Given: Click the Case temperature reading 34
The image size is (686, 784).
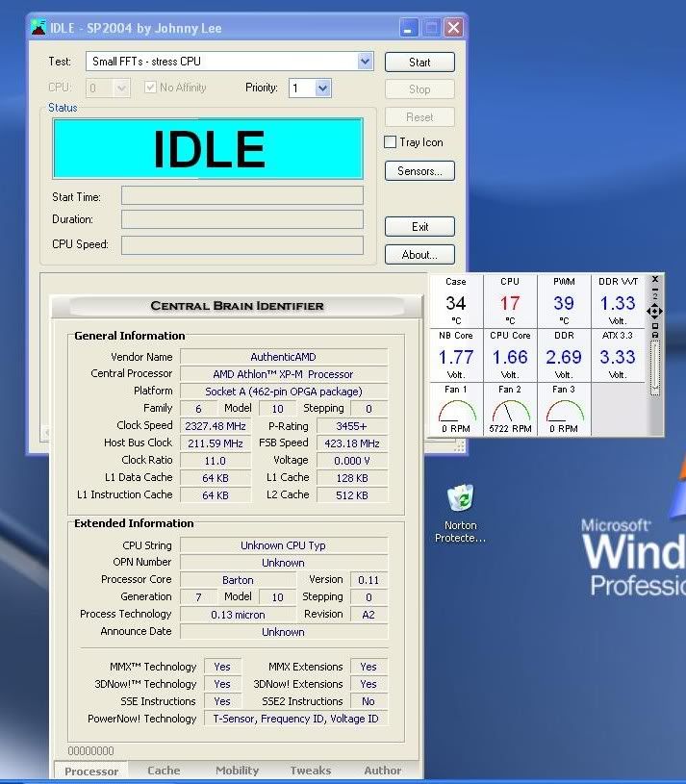Looking at the screenshot, I should click(x=456, y=303).
